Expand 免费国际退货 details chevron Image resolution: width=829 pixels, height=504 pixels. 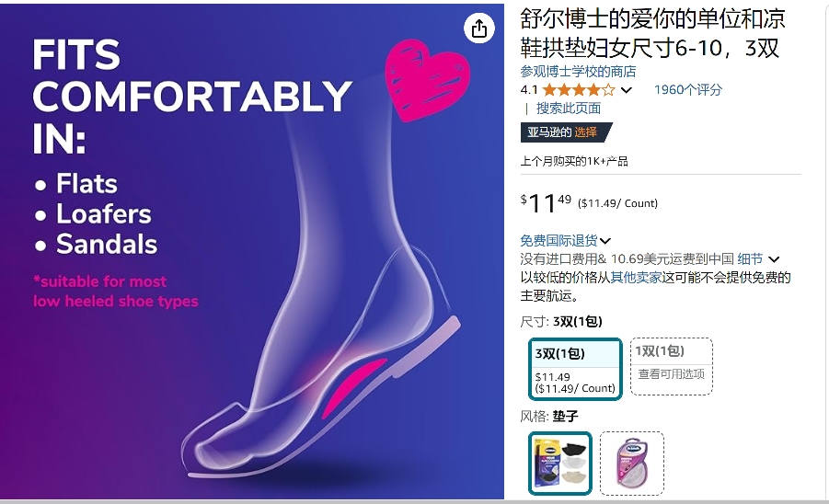[605, 242]
